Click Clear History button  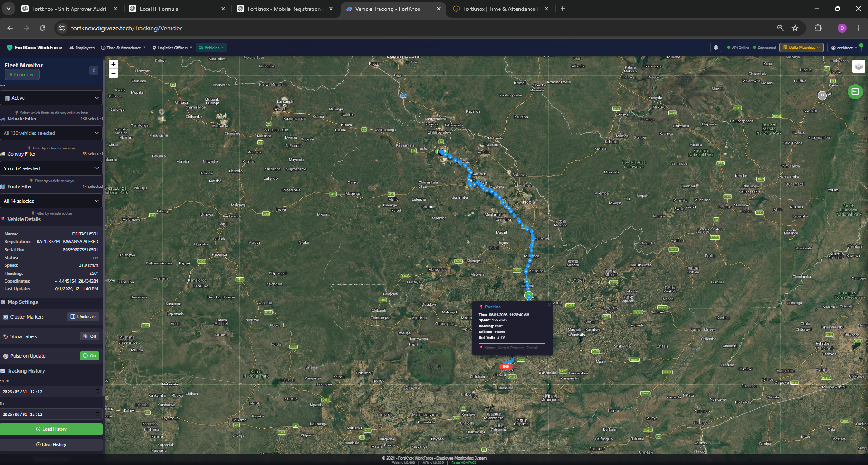[51, 445]
